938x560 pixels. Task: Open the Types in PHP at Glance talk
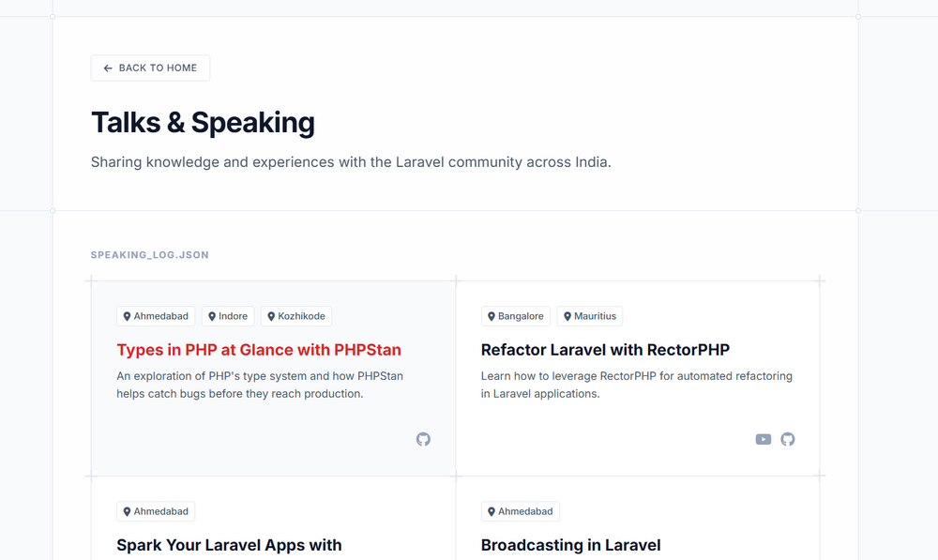(x=259, y=350)
